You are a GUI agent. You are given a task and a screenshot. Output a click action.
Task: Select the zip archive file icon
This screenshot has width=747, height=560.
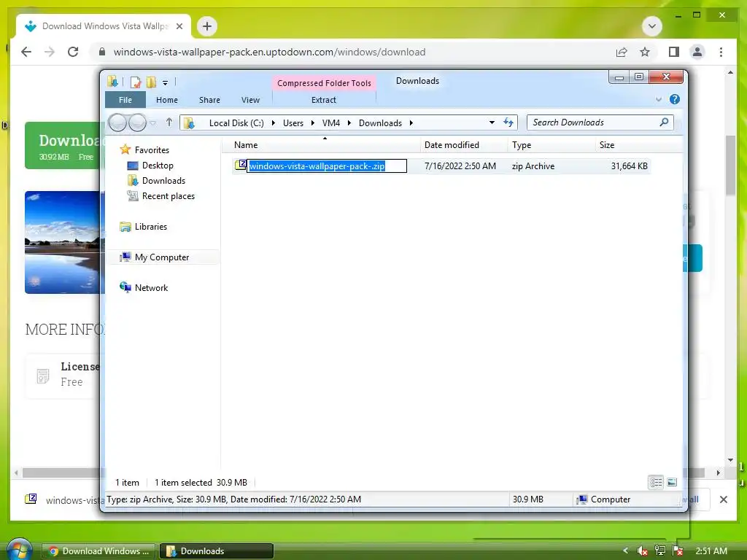[240, 166]
